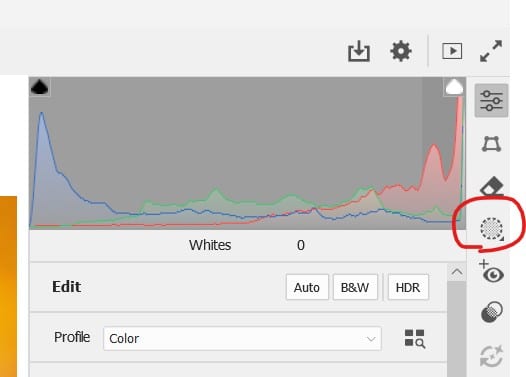Click the Auto adjustment button

pyautogui.click(x=307, y=287)
